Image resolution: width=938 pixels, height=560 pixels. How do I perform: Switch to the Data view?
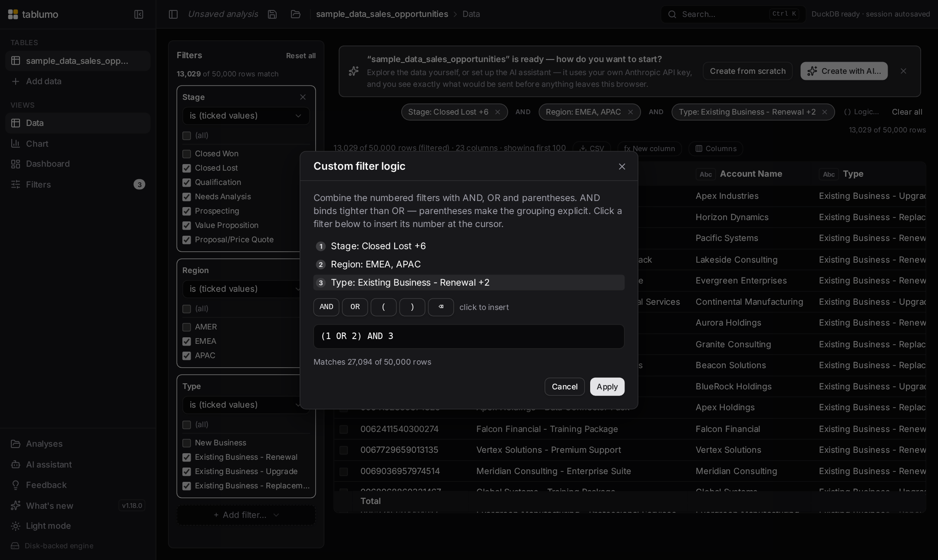78,123
